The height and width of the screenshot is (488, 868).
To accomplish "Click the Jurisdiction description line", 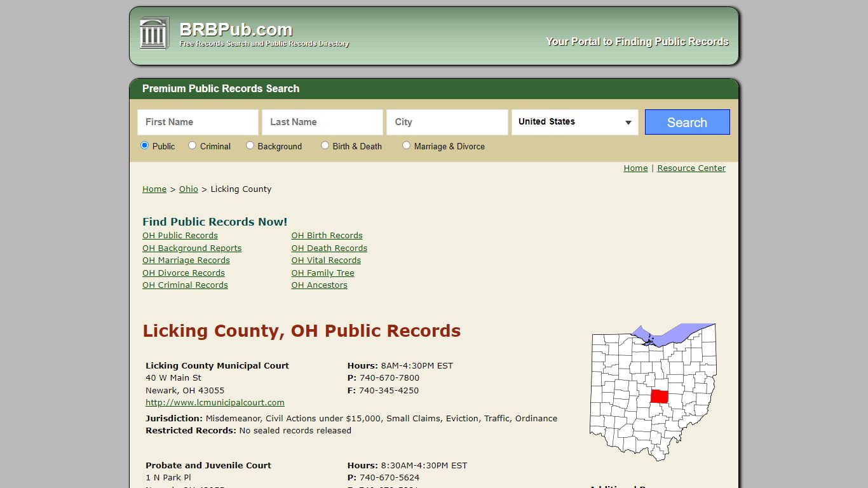I will pos(351,419).
